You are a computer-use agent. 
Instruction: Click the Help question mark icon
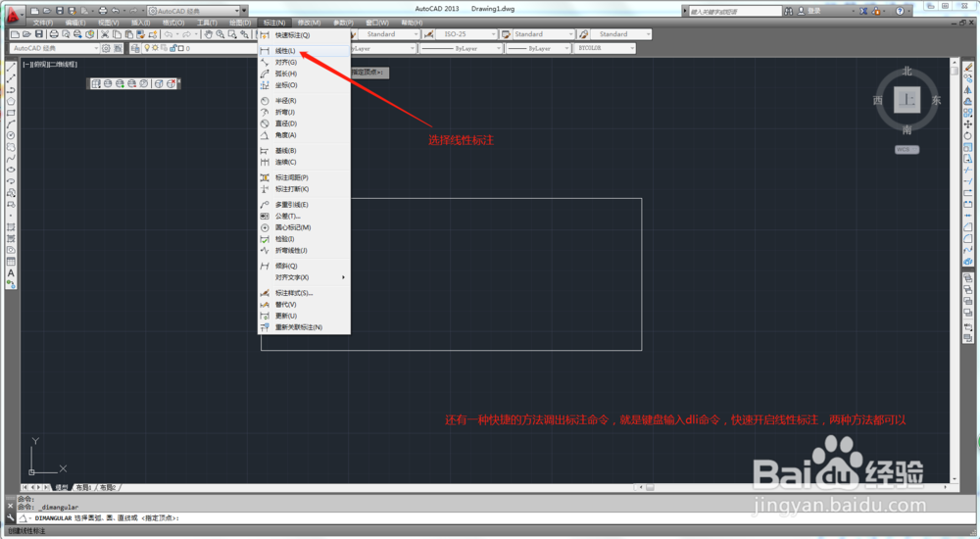click(900, 11)
